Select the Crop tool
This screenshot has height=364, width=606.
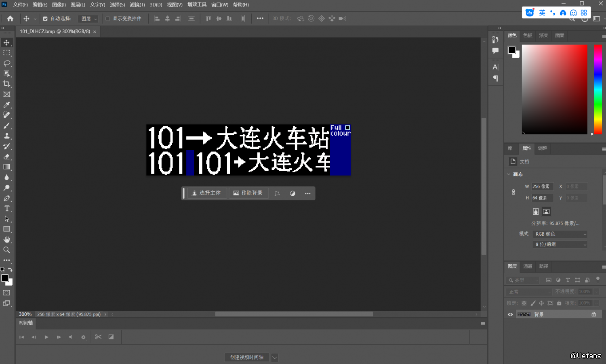(6, 84)
